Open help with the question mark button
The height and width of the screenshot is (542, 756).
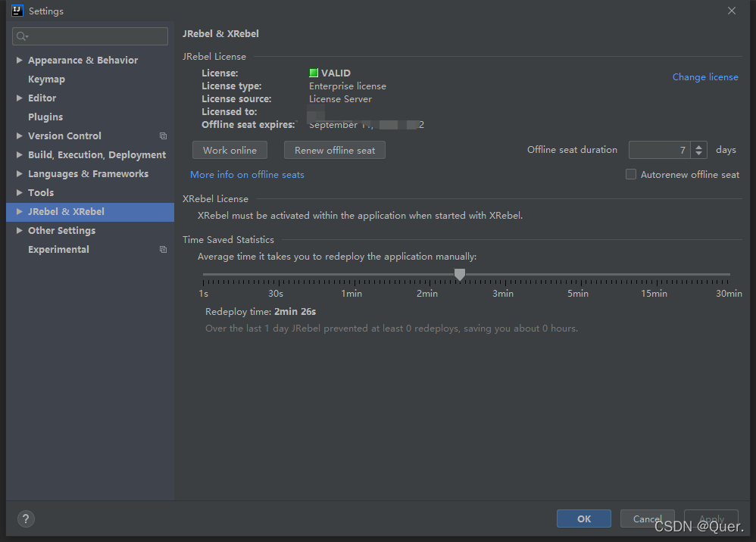pyautogui.click(x=26, y=519)
